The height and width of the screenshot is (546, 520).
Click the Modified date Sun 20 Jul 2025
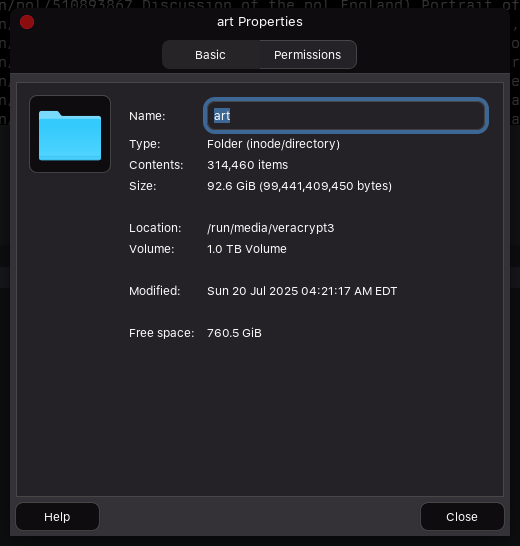pyautogui.click(x=302, y=291)
